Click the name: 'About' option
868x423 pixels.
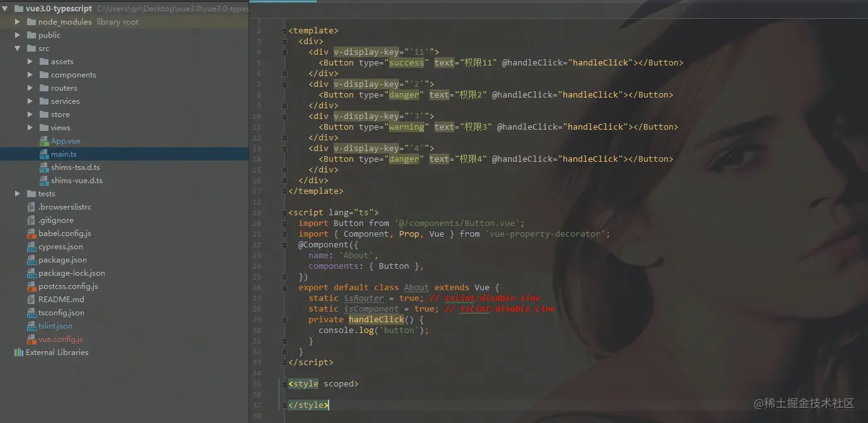point(343,256)
